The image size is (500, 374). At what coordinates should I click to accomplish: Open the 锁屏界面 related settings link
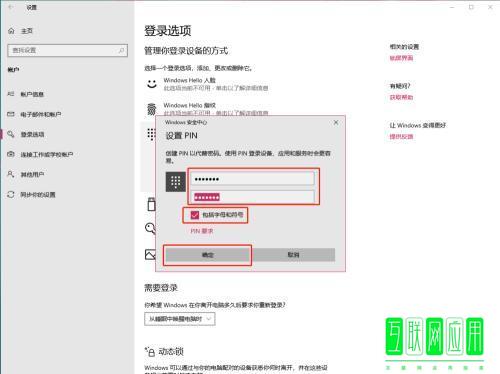pos(401,58)
